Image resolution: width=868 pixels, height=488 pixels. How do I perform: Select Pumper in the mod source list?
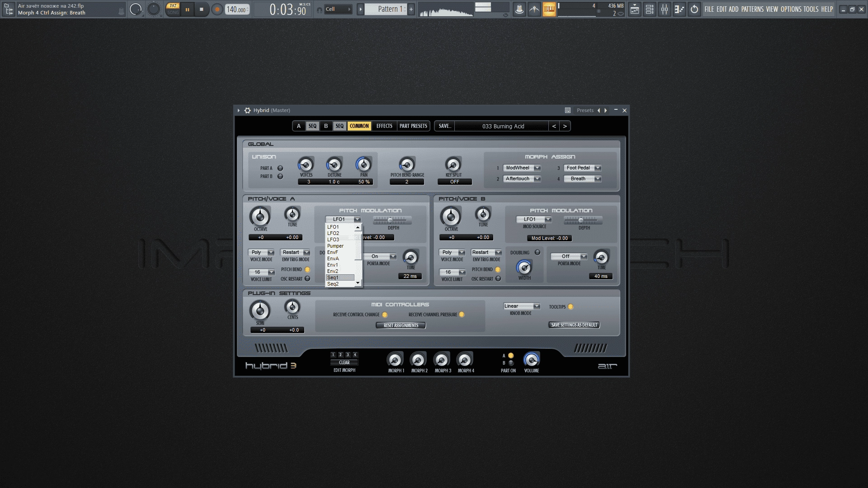(x=340, y=246)
